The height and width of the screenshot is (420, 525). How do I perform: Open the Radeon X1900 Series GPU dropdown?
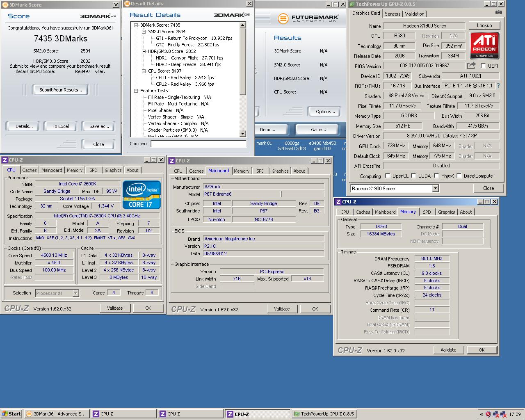pos(435,188)
